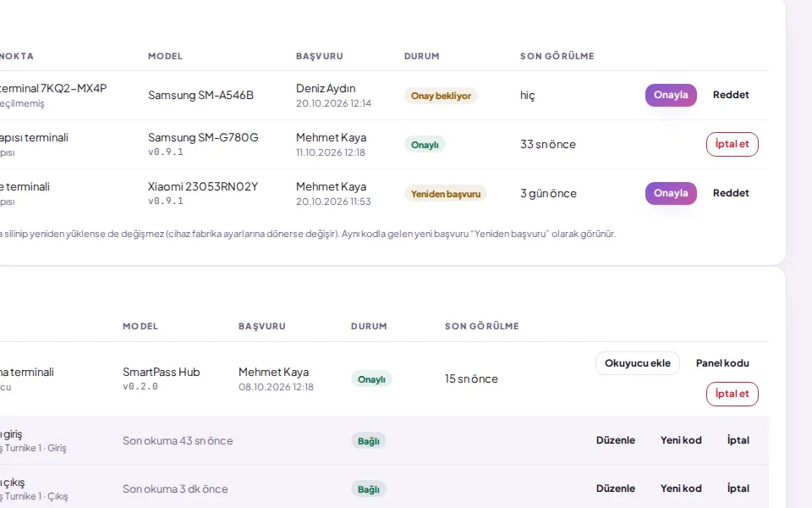Viewport: 812px width, 508px height.
Task: Reject Deniz Aydın's pending application
Action: (731, 95)
